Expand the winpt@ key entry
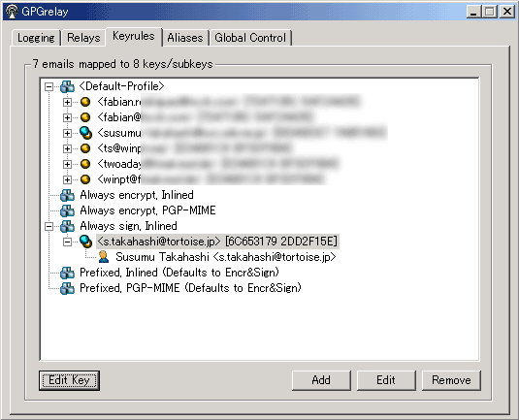 click(x=67, y=179)
